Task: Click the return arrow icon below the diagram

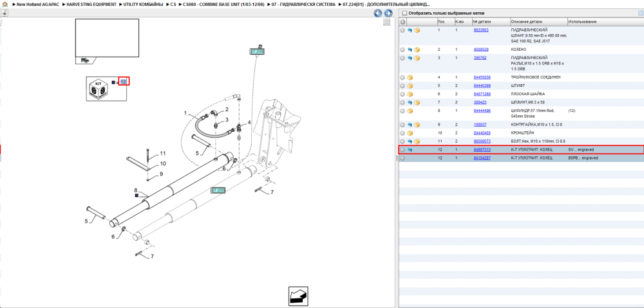Action: (298, 296)
